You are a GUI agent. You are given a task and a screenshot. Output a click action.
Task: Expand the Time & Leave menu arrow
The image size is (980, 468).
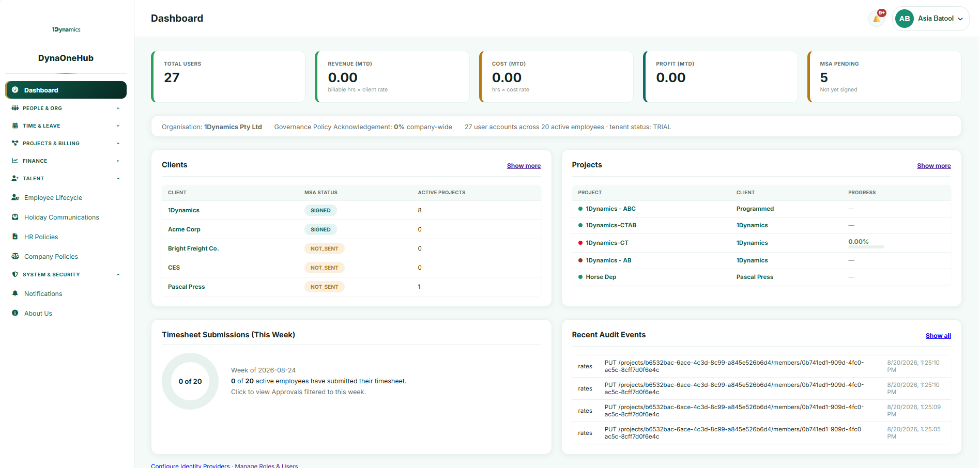pyautogui.click(x=118, y=126)
